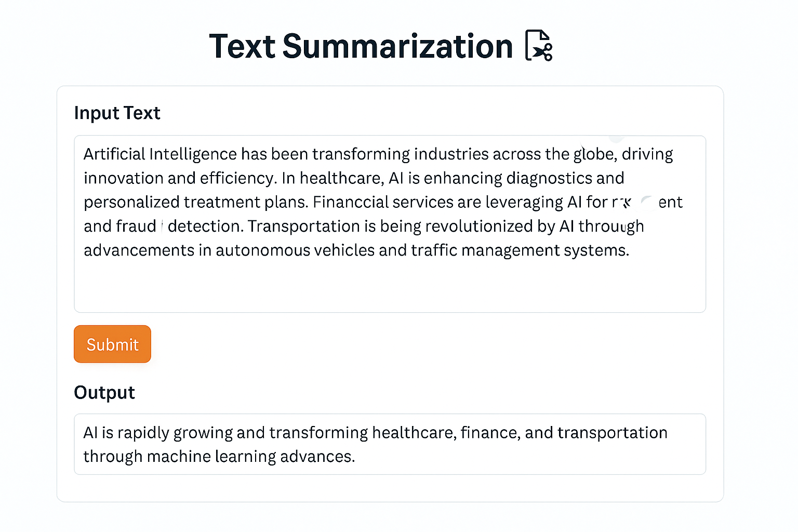The height and width of the screenshot is (532, 798).
Task: Focus the empty area of the input textarea
Action: pyautogui.click(x=390, y=286)
